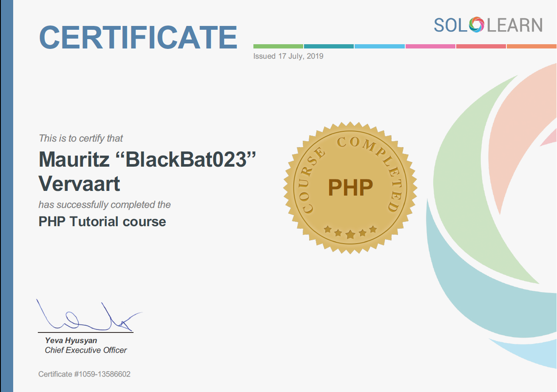
Task: Select the teal segment of the color bar
Action: 329,46
